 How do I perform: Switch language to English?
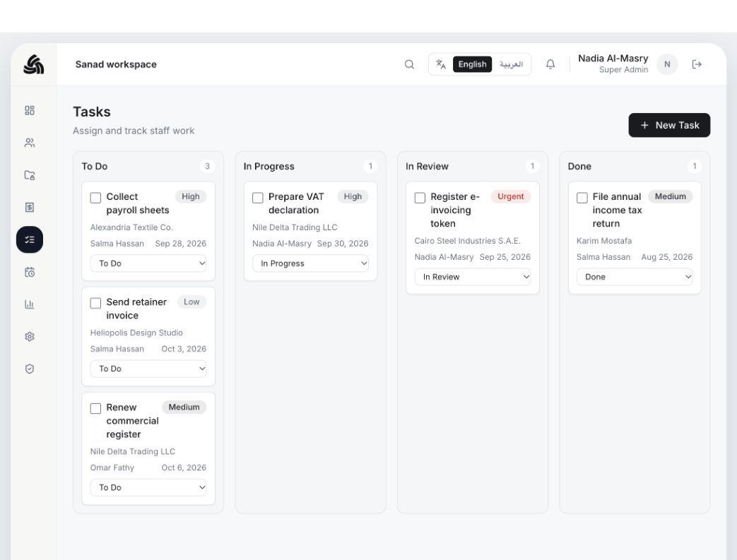point(473,64)
